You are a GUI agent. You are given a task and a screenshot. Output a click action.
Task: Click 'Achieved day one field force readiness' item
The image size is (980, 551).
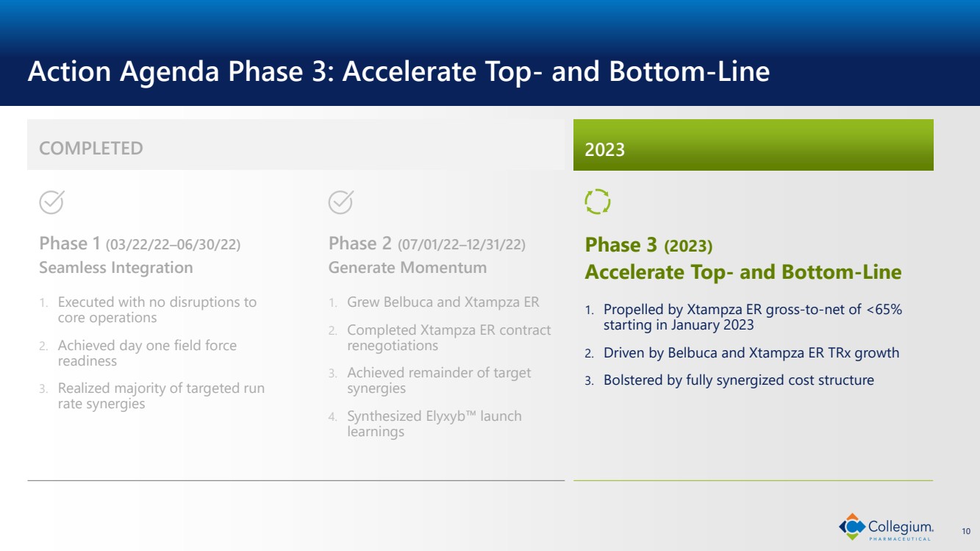(x=147, y=353)
